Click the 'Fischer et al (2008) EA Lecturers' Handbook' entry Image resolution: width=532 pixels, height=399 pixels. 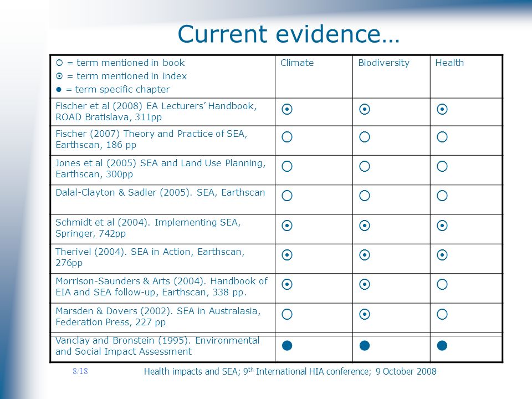(156, 111)
